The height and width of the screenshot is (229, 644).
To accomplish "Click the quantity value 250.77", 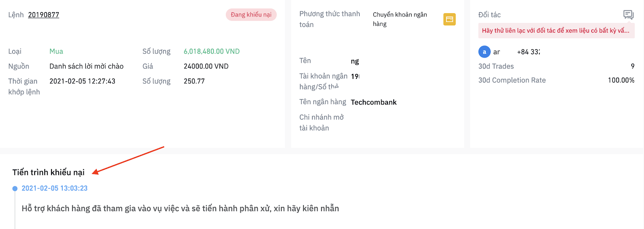I will [194, 81].
